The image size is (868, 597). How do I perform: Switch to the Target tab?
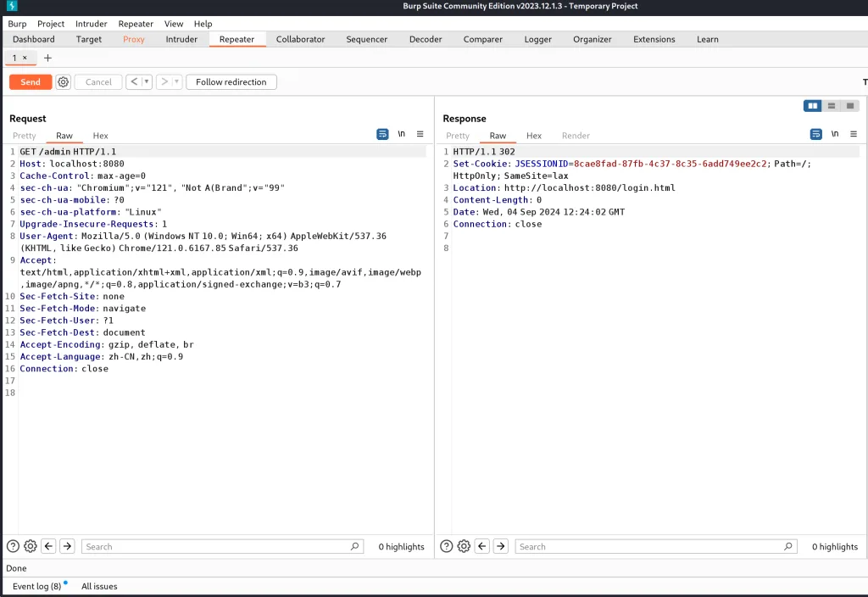89,39
